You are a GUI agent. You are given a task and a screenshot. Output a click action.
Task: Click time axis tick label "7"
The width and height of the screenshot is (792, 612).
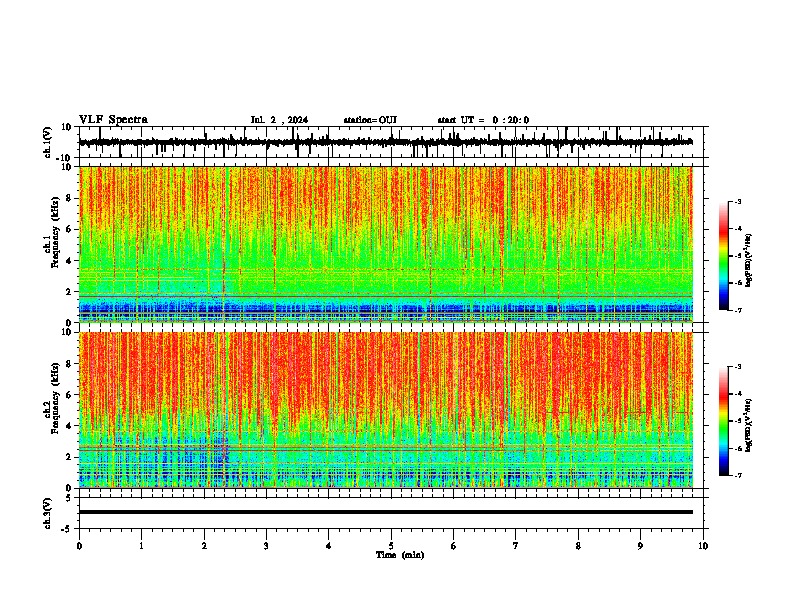point(516,546)
